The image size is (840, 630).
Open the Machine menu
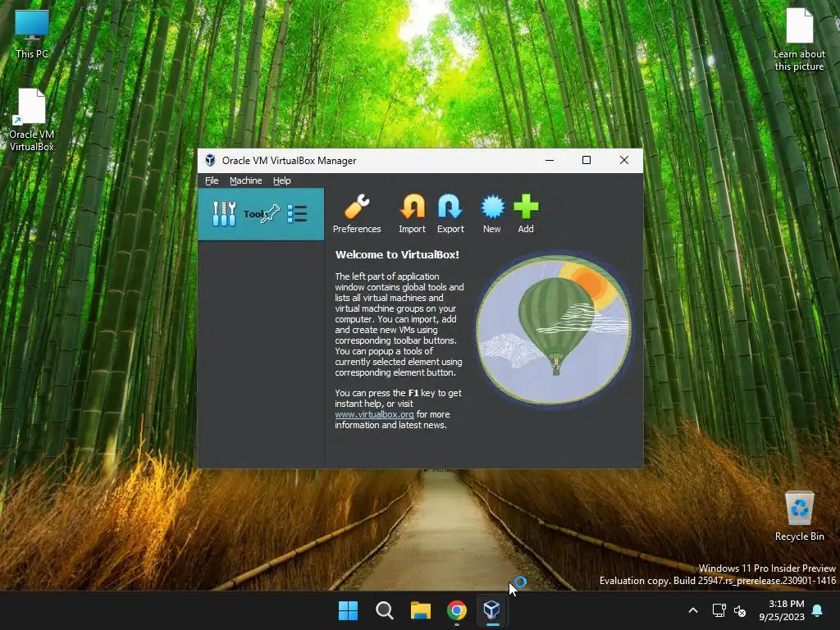[246, 180]
